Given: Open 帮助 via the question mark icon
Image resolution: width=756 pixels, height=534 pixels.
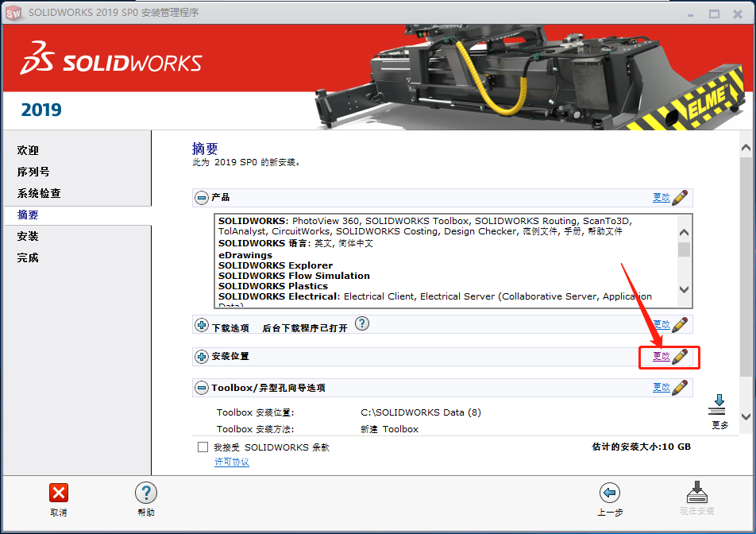Looking at the screenshot, I should (x=146, y=493).
